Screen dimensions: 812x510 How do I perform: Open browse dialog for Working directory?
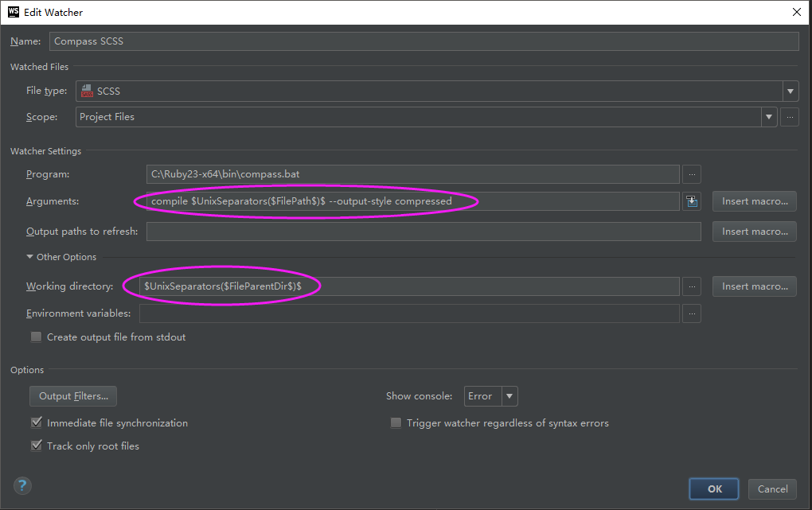(x=691, y=286)
